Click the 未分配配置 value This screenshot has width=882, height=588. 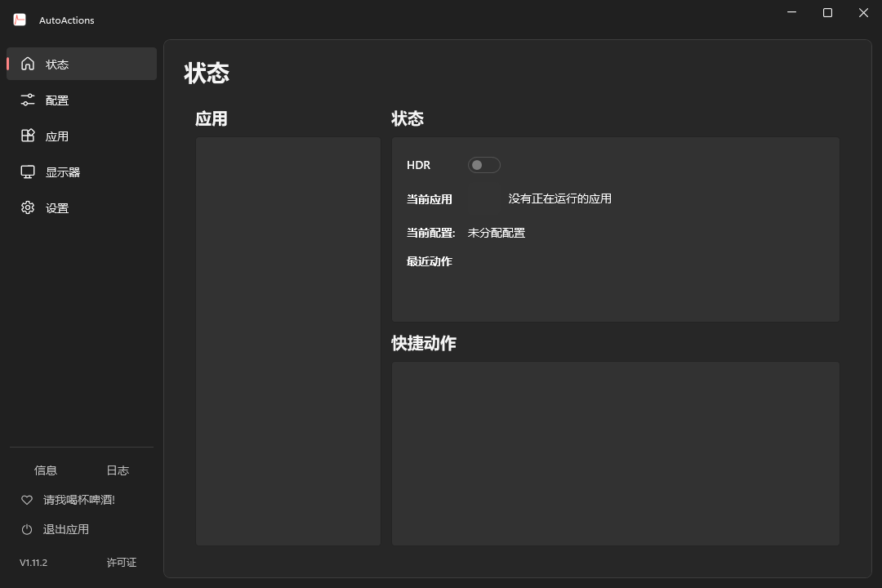point(497,233)
